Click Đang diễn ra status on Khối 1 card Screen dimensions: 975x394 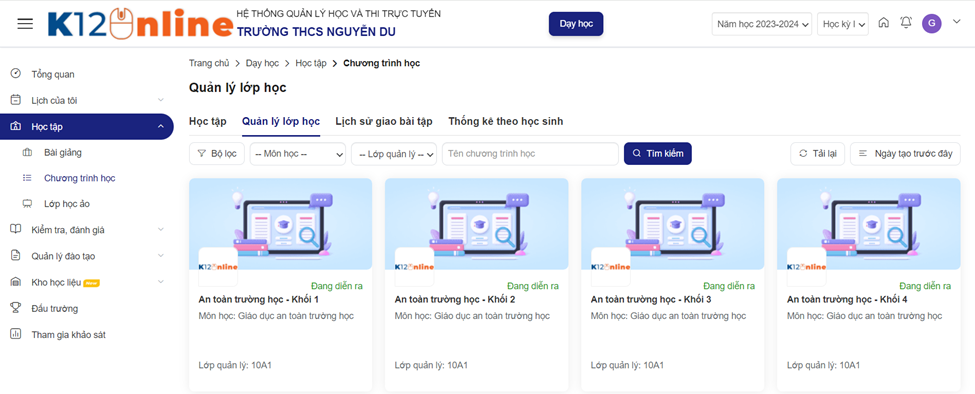[336, 286]
